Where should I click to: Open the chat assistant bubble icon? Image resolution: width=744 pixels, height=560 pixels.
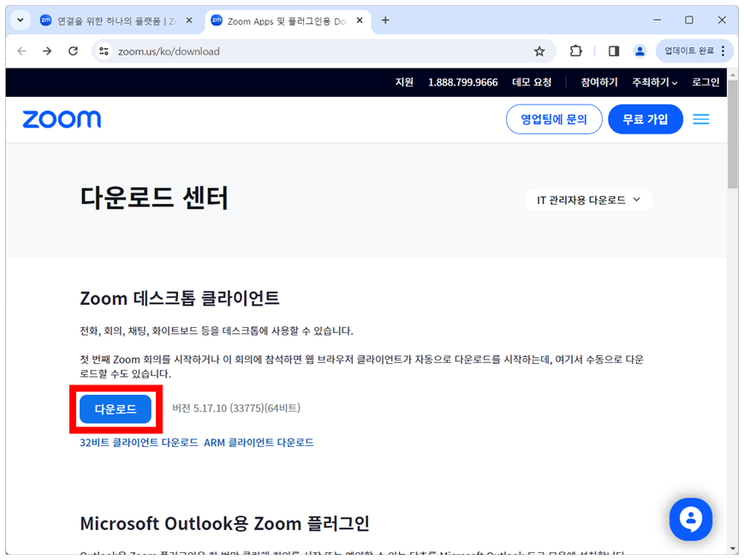pyautogui.click(x=690, y=519)
